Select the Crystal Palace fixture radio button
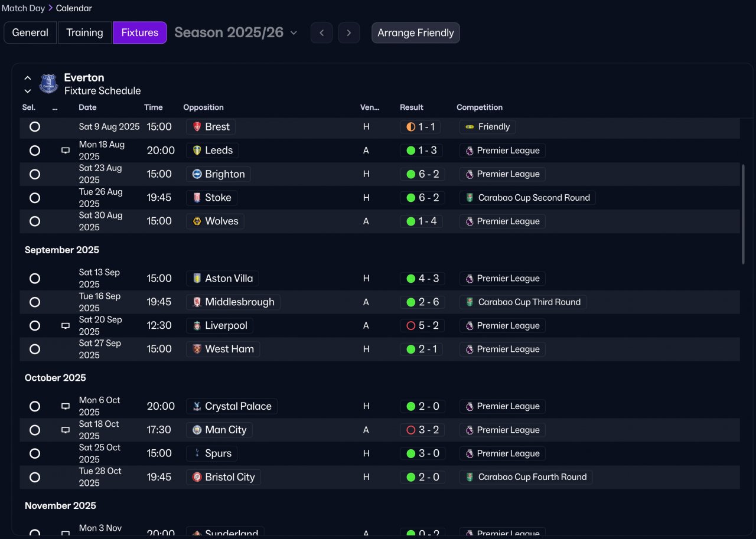This screenshot has width=756, height=539. [x=35, y=407]
